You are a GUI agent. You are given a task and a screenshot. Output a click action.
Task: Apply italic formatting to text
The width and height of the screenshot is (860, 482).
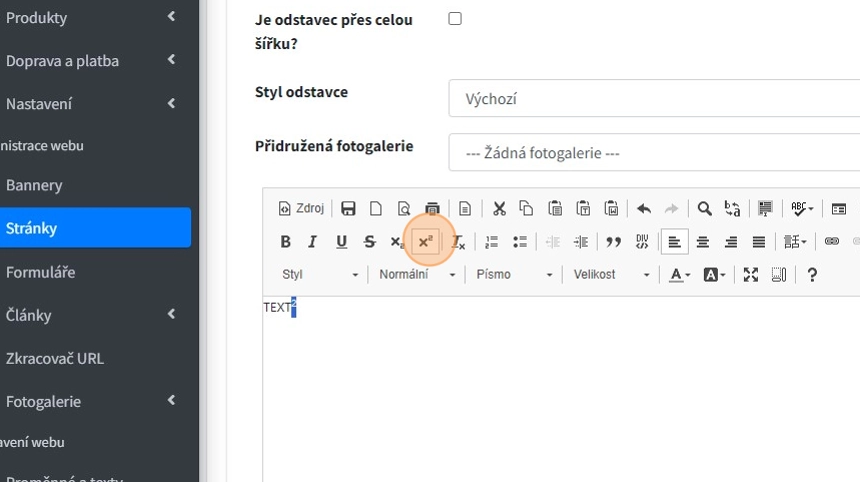pyautogui.click(x=313, y=242)
